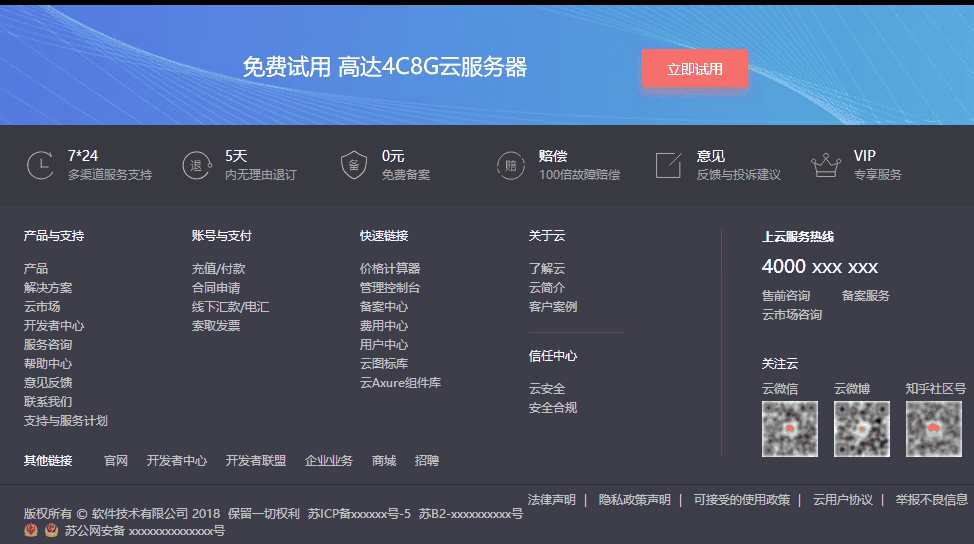This screenshot has width=974, height=544.
Task: Click the second police badge icon
Action: click(52, 530)
